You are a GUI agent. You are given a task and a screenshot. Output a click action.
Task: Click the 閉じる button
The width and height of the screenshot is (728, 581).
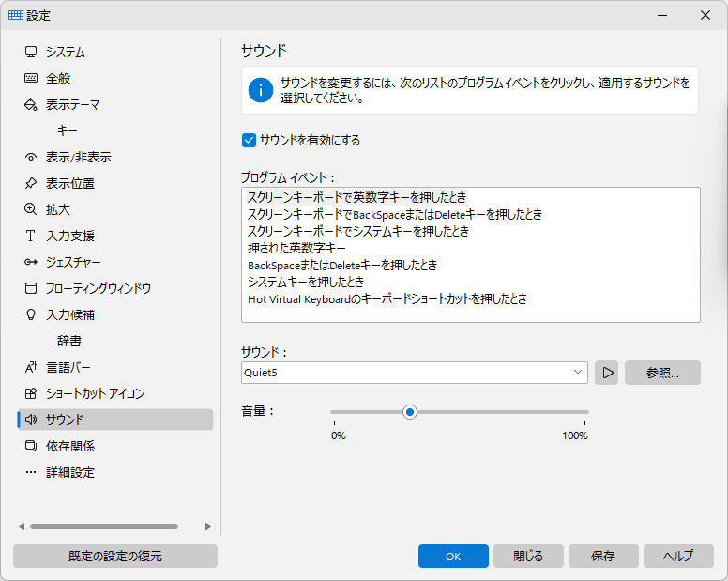coord(528,556)
